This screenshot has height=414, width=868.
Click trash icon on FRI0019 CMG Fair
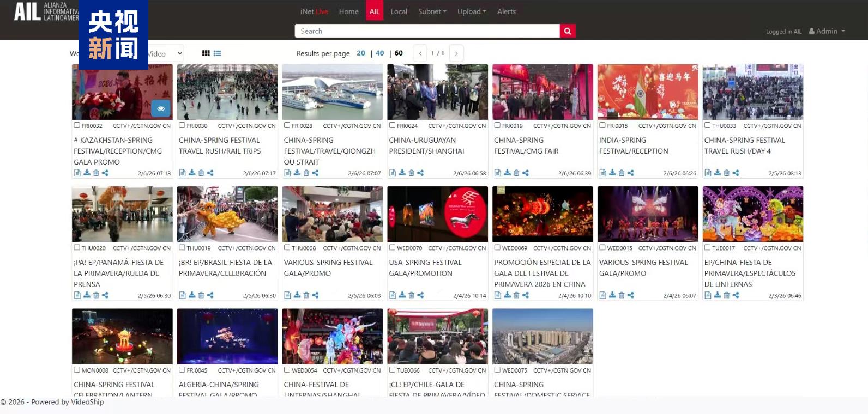(x=516, y=173)
